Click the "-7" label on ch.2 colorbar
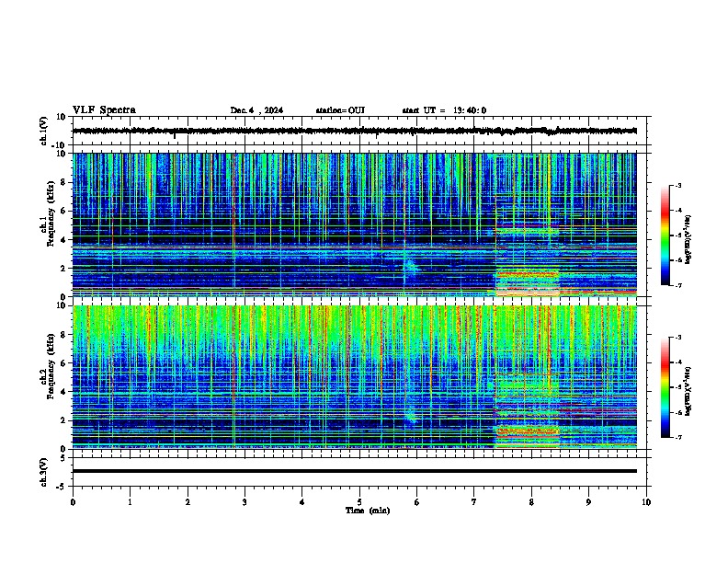The image size is (728, 563). coord(677,437)
